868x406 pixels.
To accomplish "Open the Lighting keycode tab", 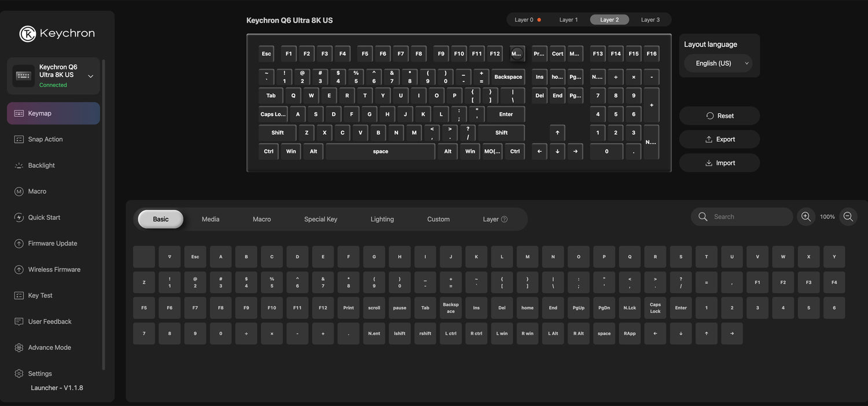I will tap(382, 220).
